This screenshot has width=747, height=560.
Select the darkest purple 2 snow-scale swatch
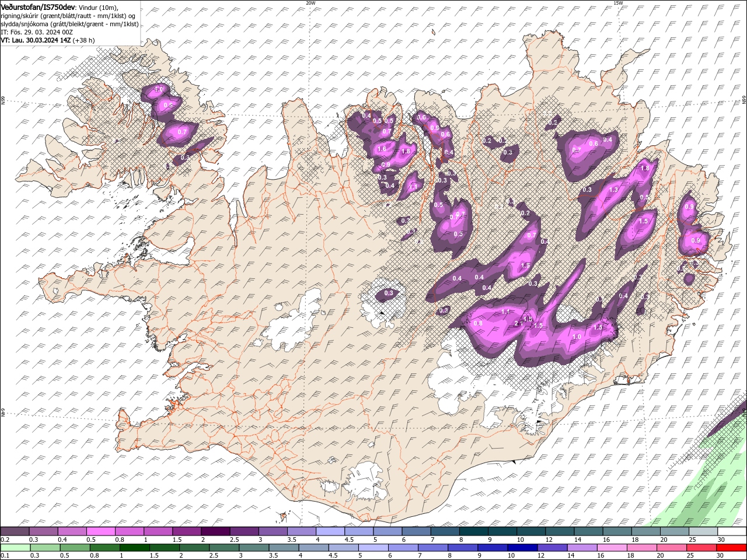point(215,531)
